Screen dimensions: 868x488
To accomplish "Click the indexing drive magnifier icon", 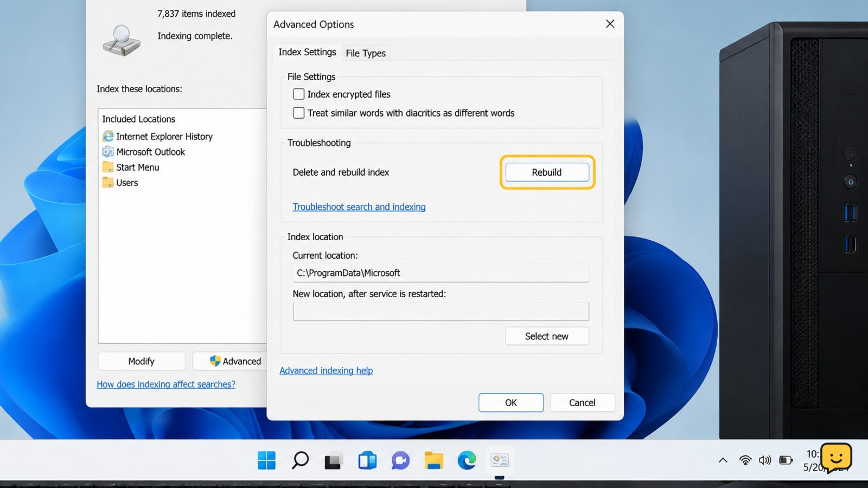I will click(x=122, y=41).
